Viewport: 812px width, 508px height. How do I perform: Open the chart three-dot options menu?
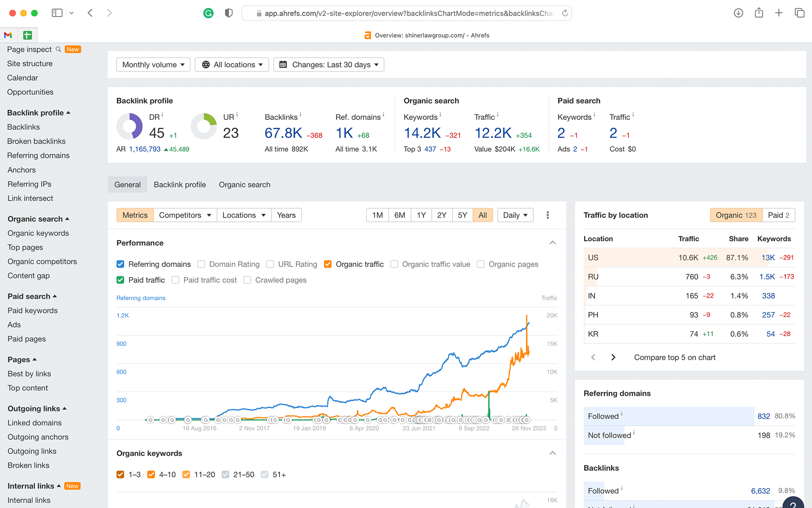point(548,215)
